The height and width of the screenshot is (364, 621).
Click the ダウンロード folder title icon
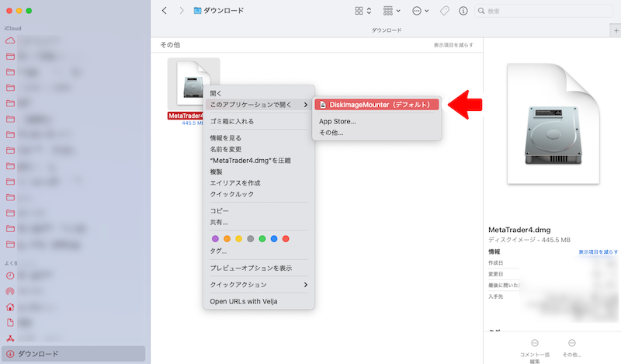tap(197, 11)
